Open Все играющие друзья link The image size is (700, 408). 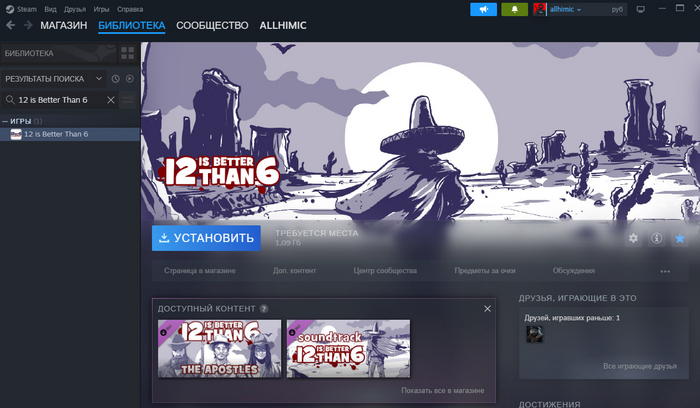tap(640, 366)
